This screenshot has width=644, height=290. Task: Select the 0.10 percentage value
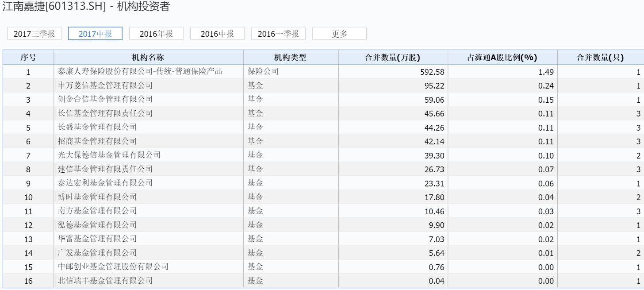coord(546,155)
